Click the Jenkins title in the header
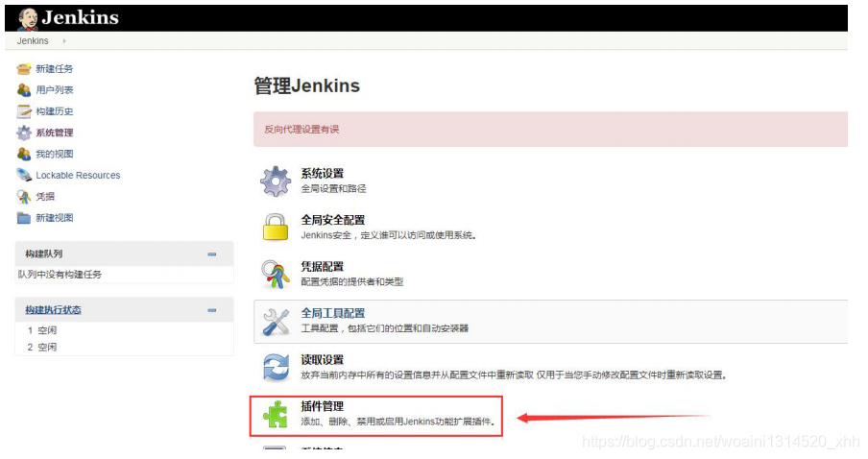This screenshot has width=868, height=459. click(81, 17)
